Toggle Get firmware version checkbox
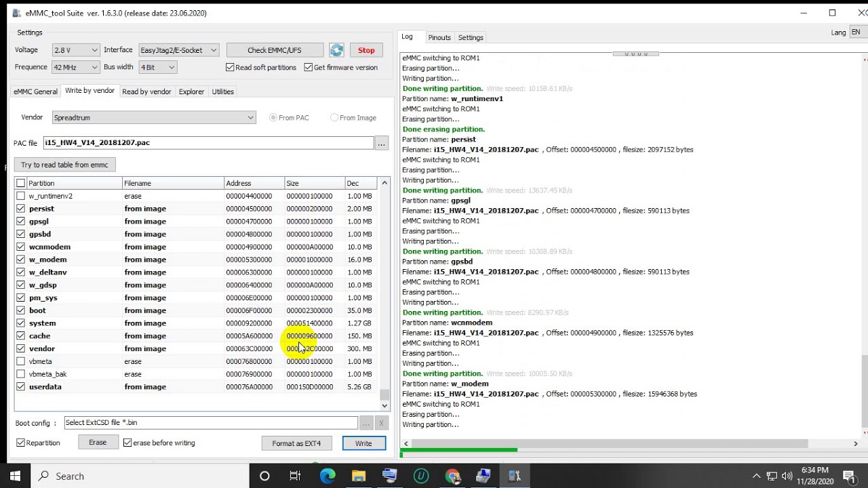This screenshot has height=488, width=868. pyautogui.click(x=309, y=67)
